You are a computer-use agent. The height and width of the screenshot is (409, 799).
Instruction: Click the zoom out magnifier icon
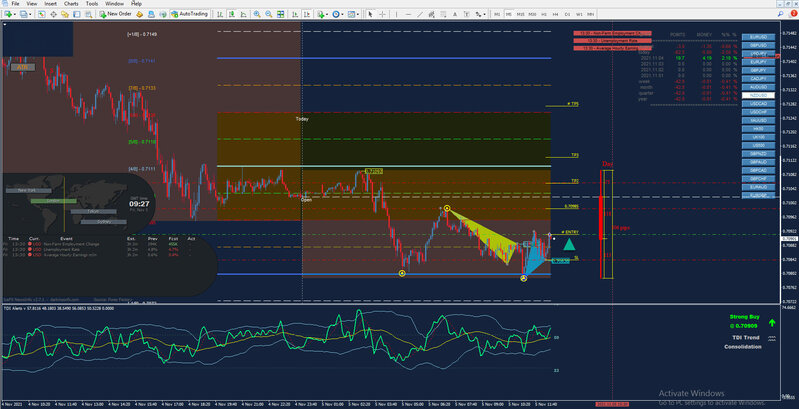pyautogui.click(x=269, y=14)
